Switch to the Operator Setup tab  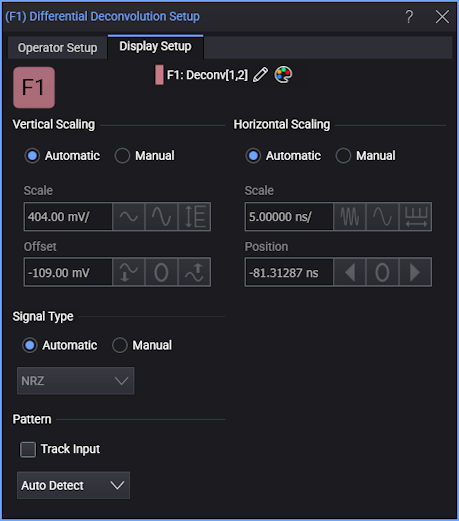tap(57, 48)
